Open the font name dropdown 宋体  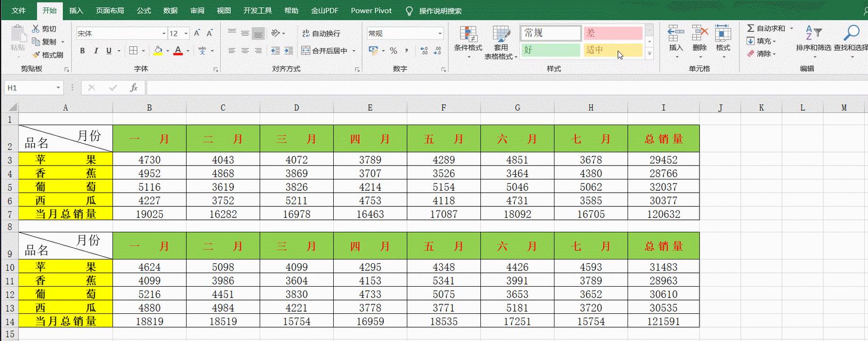point(164,34)
